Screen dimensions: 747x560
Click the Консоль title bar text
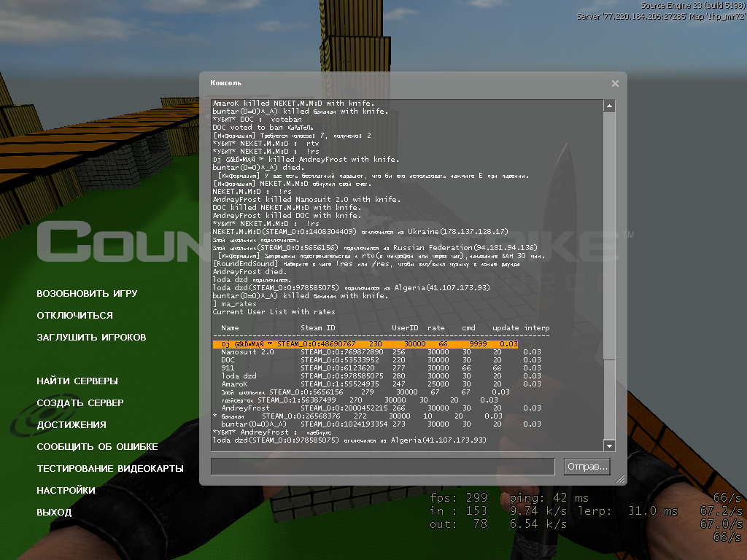(x=226, y=83)
